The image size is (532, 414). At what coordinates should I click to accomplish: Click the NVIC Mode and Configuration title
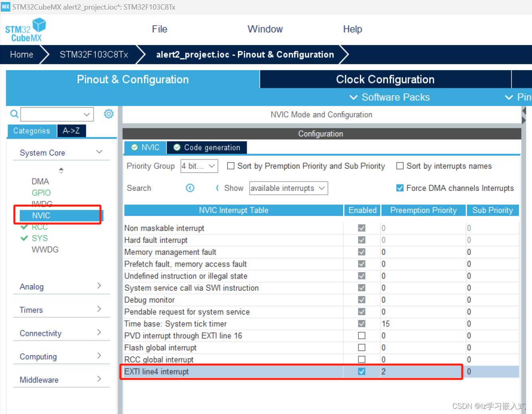click(321, 114)
